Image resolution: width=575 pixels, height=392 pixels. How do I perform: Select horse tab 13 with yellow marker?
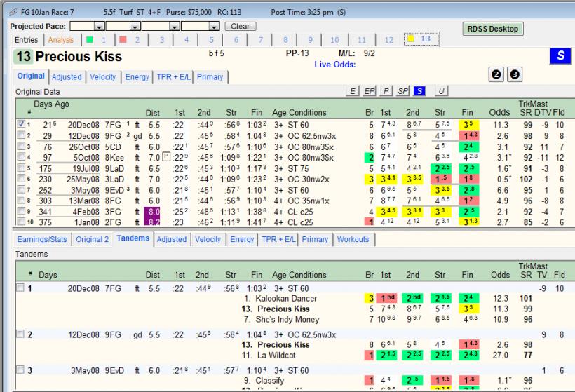coord(421,39)
